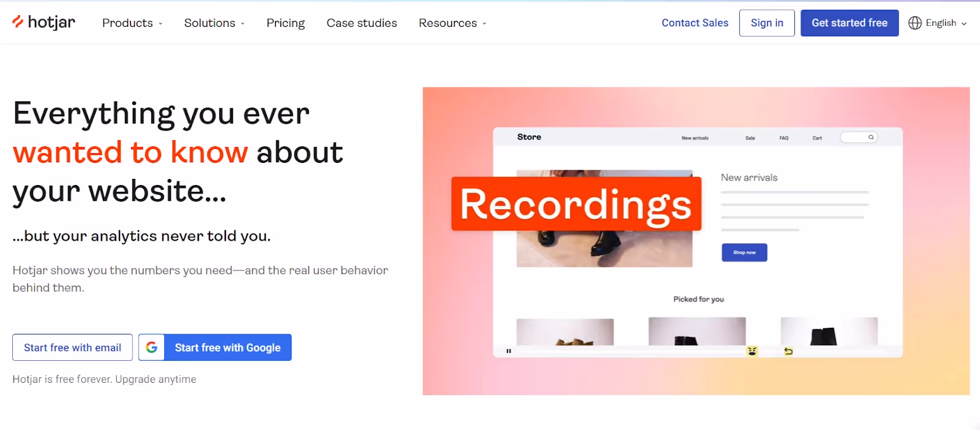
Task: Click '...but your analytics never told you.'
Action: point(141,236)
